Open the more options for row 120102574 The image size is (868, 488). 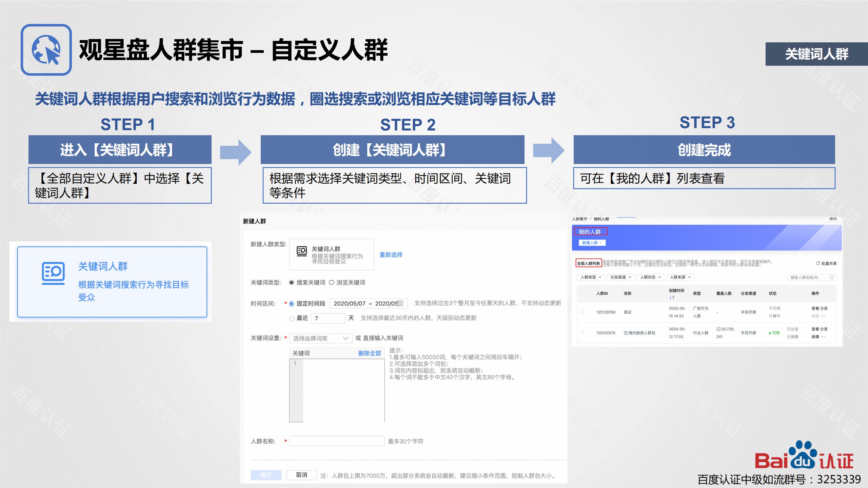point(823,337)
